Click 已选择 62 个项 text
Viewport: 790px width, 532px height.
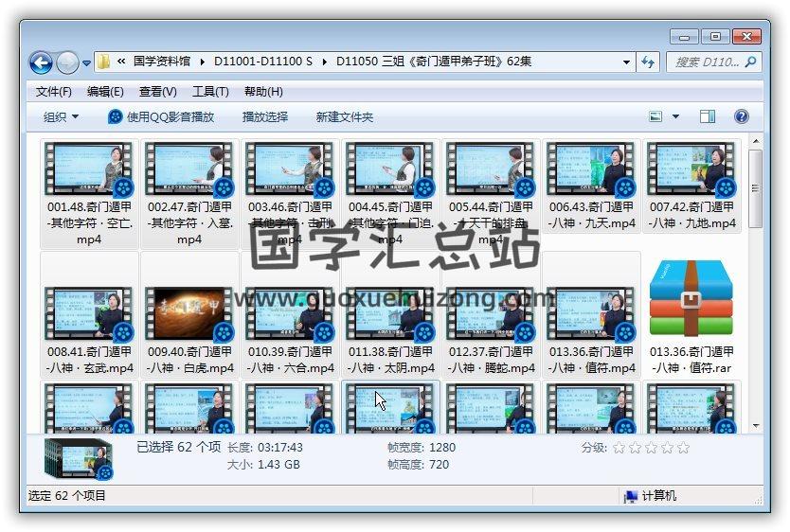pyautogui.click(x=178, y=447)
